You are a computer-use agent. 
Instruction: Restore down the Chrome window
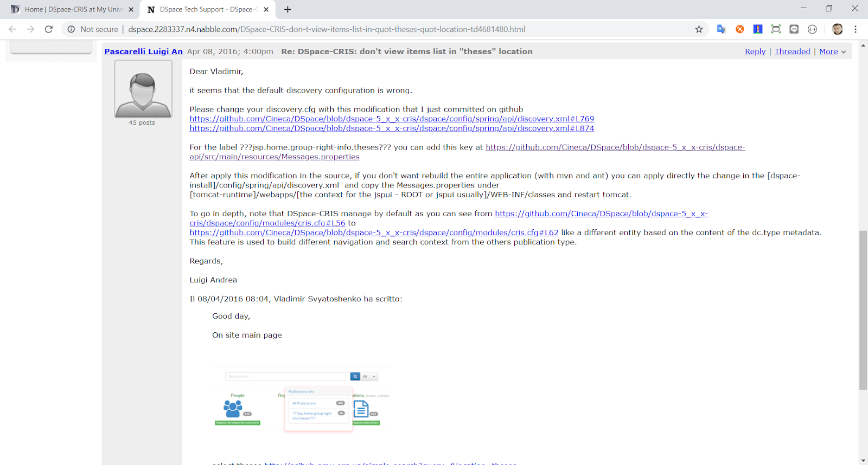(x=829, y=8)
